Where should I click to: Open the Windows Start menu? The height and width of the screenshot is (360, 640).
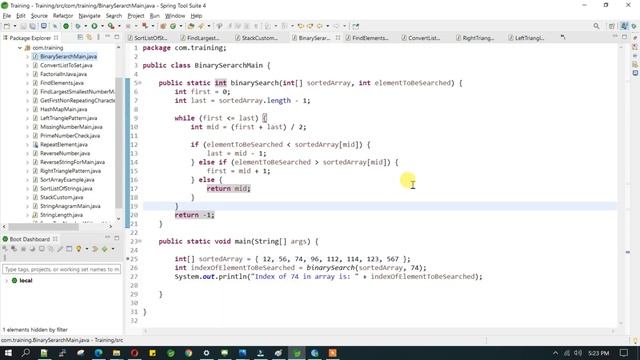(x=8, y=353)
